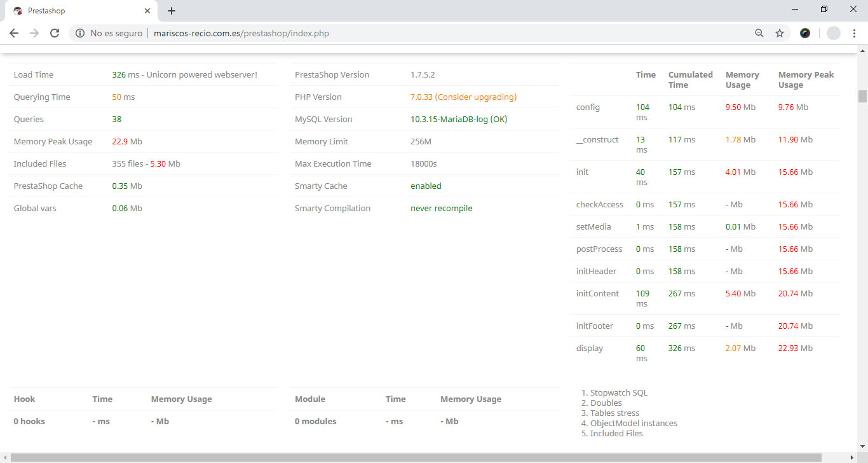This screenshot has width=868, height=463.
Task: Click the Hook column header
Action: (24, 399)
